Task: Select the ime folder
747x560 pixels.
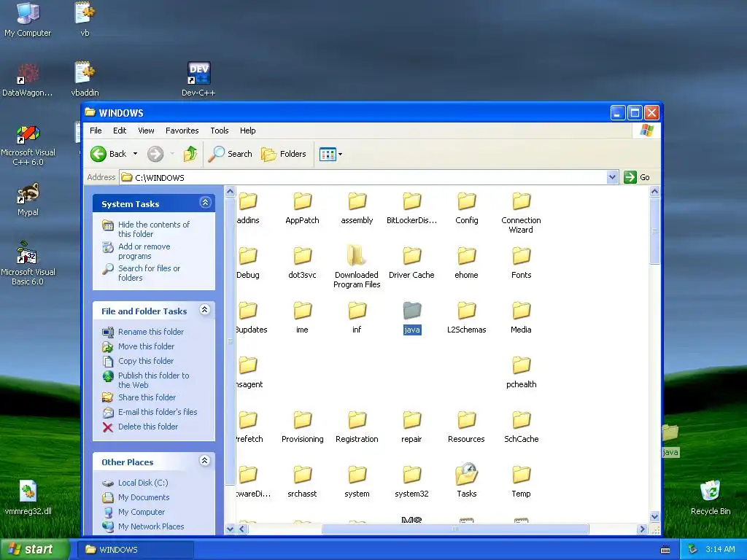Action: click(302, 318)
